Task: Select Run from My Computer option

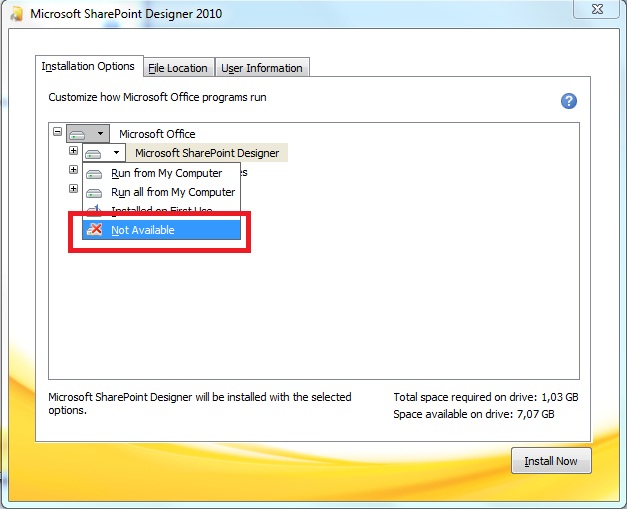Action: 162,174
